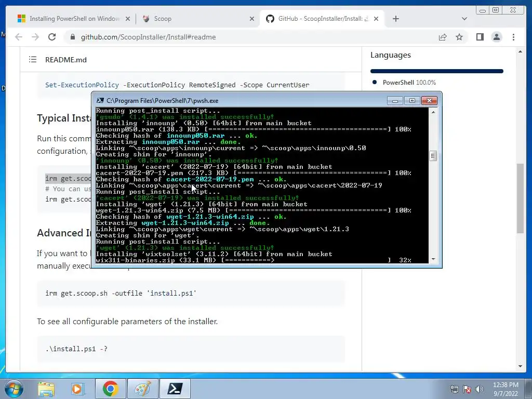Click the 'Installing wget (1.21.3)' console line
This screenshot has height=399, width=532.
202,204
